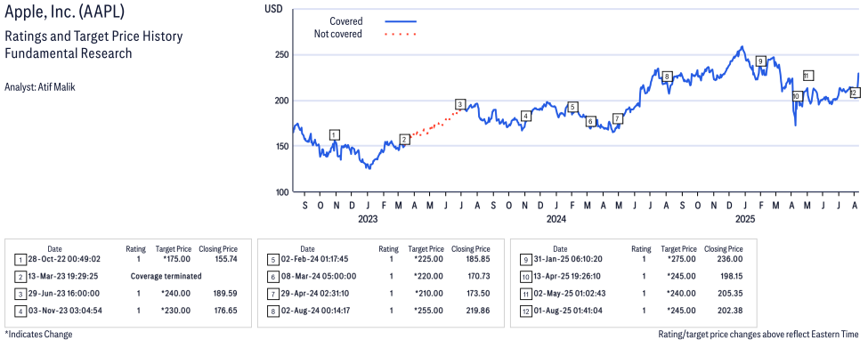Click chart marker 11 near May 2025
Screen dimensions: 868x340
tap(807, 76)
